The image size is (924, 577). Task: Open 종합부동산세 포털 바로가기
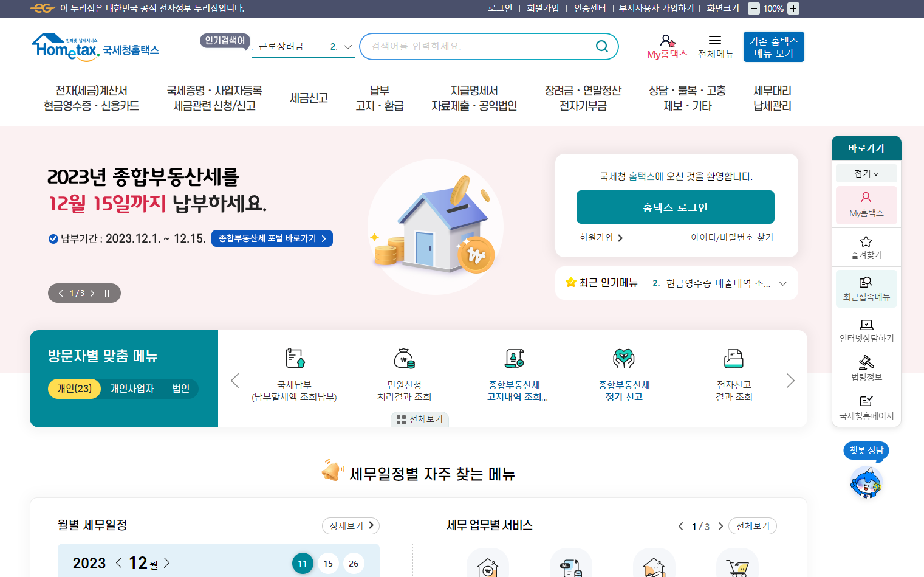[272, 238]
